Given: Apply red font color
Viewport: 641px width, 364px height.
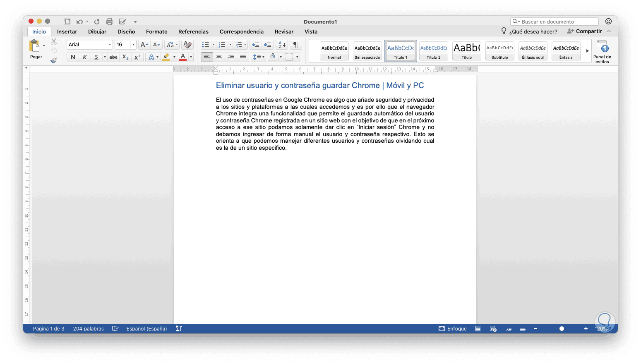Looking at the screenshot, I should [183, 57].
